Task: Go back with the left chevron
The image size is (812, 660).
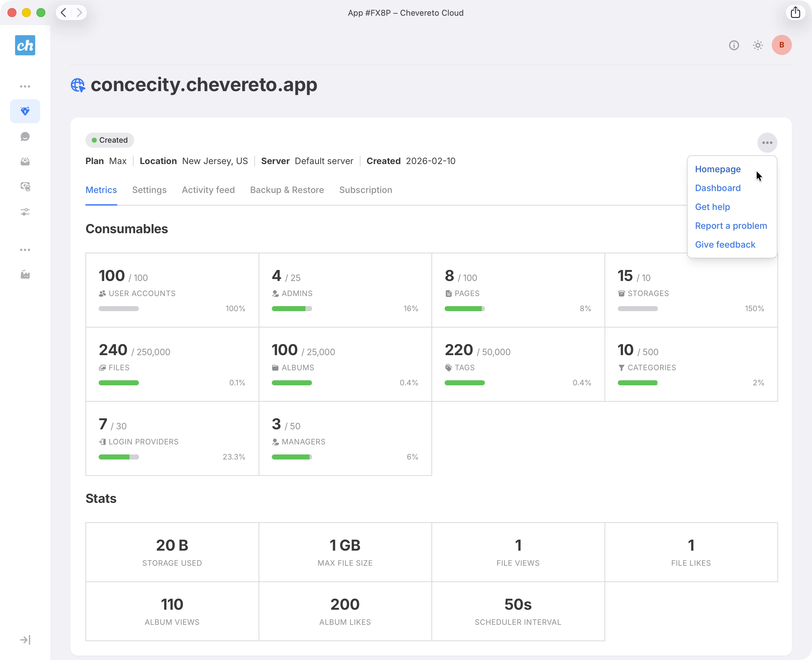Action: [x=64, y=13]
